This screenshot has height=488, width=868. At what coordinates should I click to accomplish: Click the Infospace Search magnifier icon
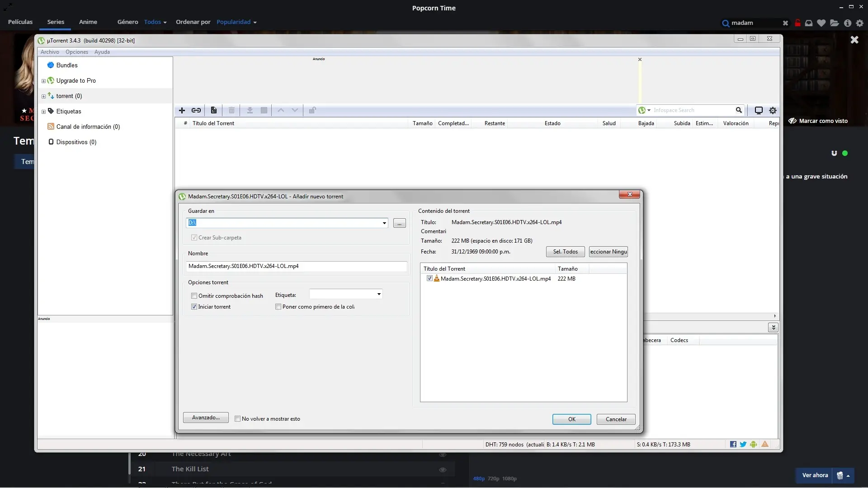(x=739, y=110)
